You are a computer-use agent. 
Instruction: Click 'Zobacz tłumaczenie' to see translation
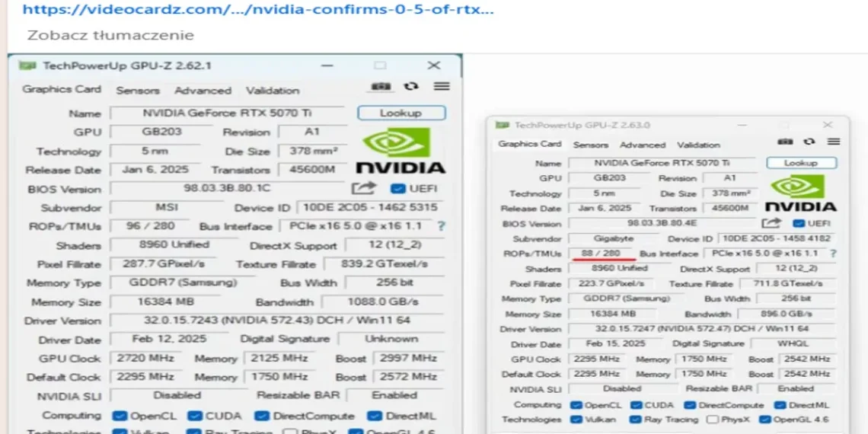coord(110,36)
